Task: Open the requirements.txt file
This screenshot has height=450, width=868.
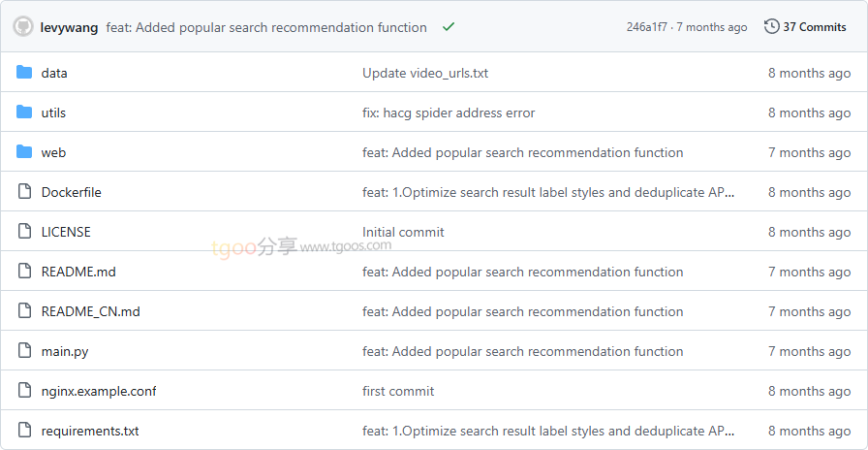Action: click(x=90, y=431)
